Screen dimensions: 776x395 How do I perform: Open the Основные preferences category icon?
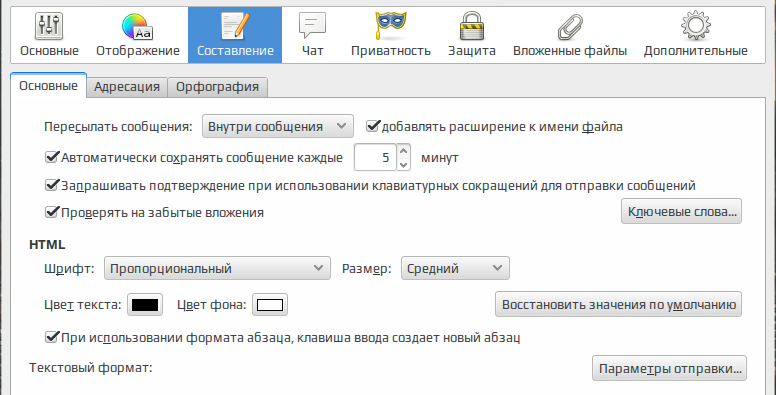click(x=48, y=27)
